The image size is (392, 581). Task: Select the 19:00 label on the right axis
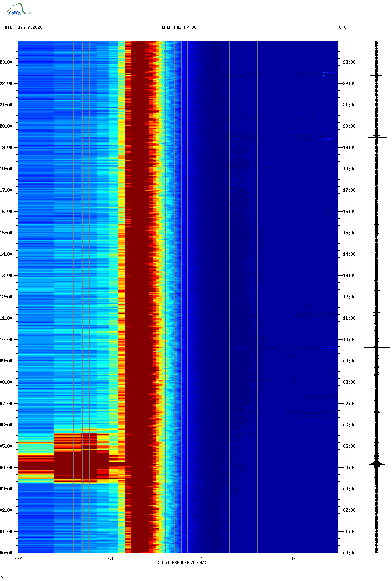pos(349,148)
